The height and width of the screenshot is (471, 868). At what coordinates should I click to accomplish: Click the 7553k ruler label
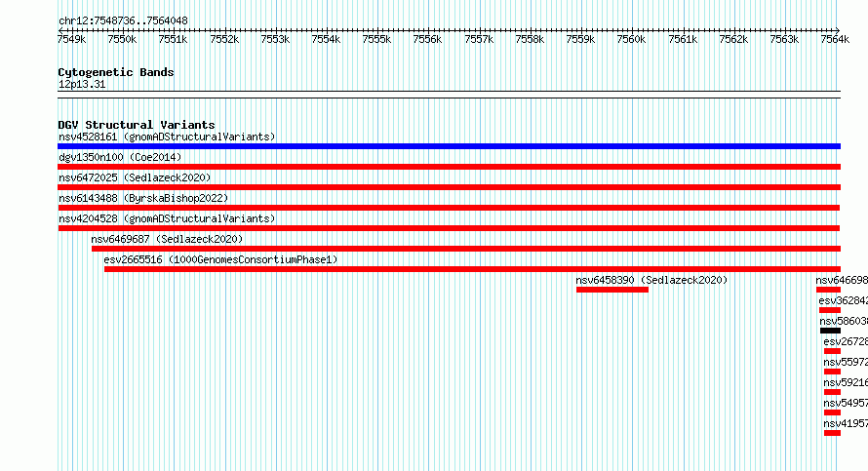coord(275,39)
